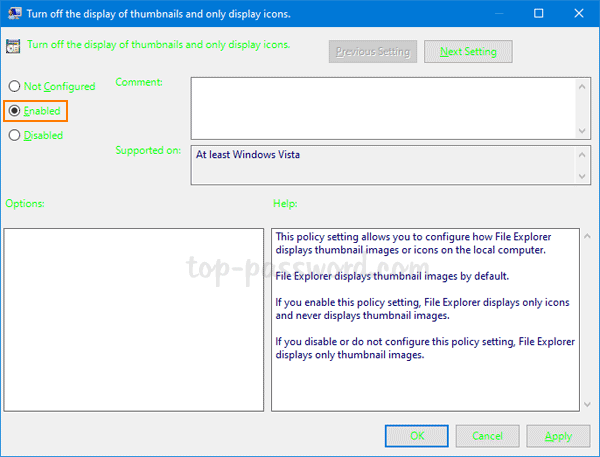Click the Help pane down arrow
The image size is (600, 457).
(587, 404)
